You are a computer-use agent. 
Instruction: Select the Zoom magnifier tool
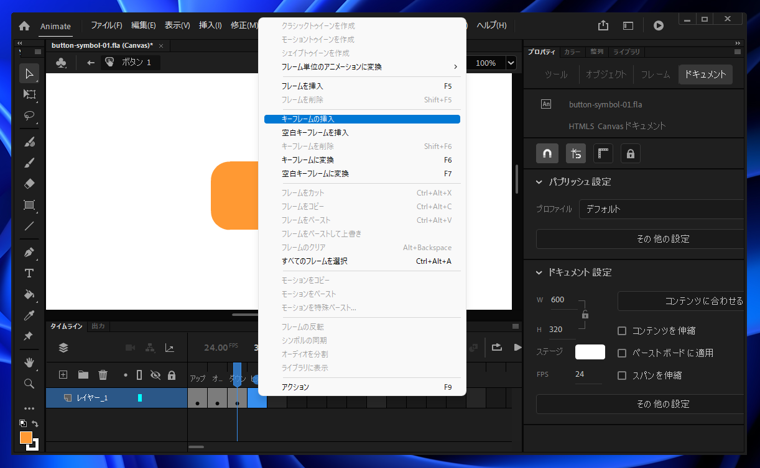29,384
